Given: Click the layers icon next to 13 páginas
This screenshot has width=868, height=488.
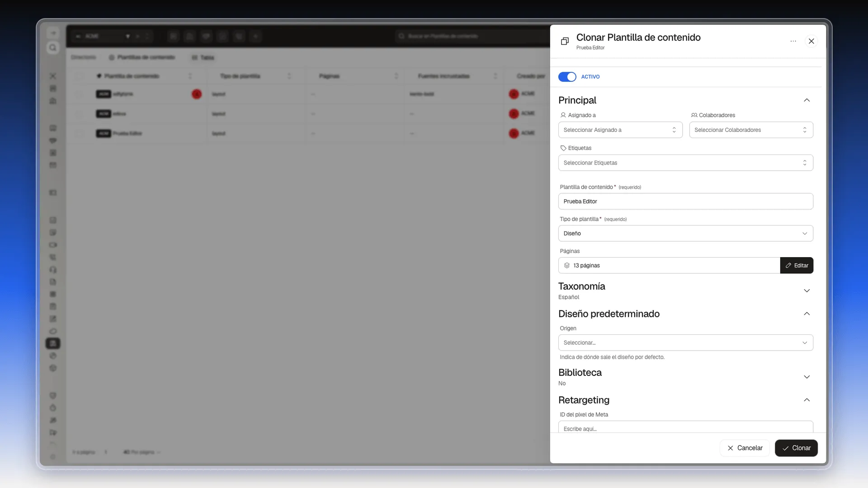Looking at the screenshot, I should pos(567,266).
